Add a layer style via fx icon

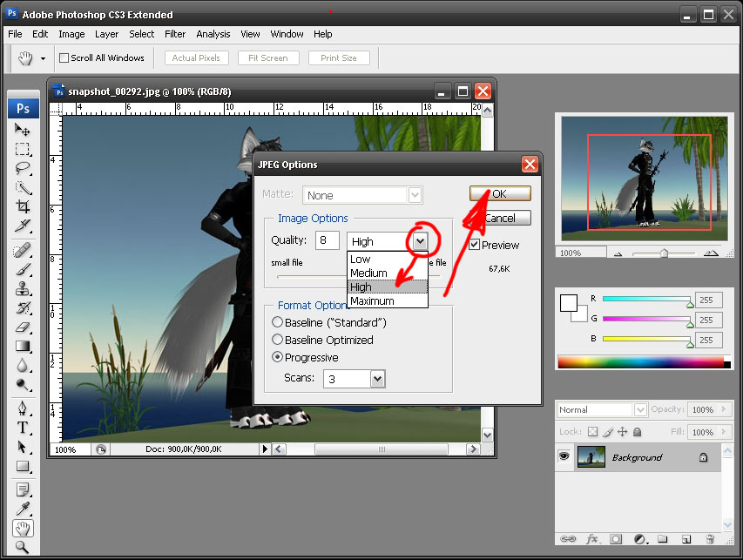coord(592,540)
